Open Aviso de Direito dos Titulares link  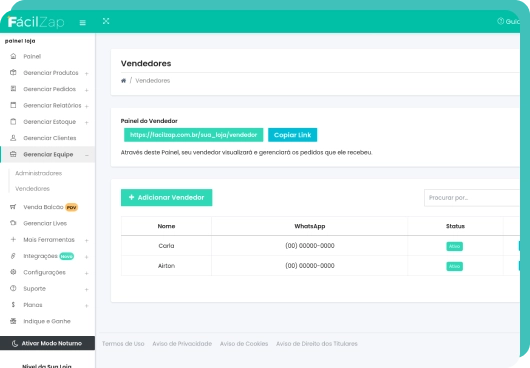click(x=317, y=344)
